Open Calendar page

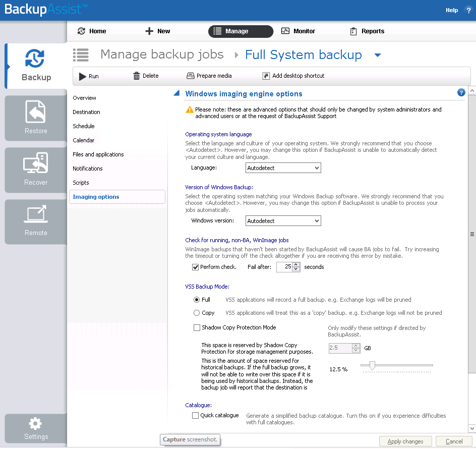click(x=84, y=140)
